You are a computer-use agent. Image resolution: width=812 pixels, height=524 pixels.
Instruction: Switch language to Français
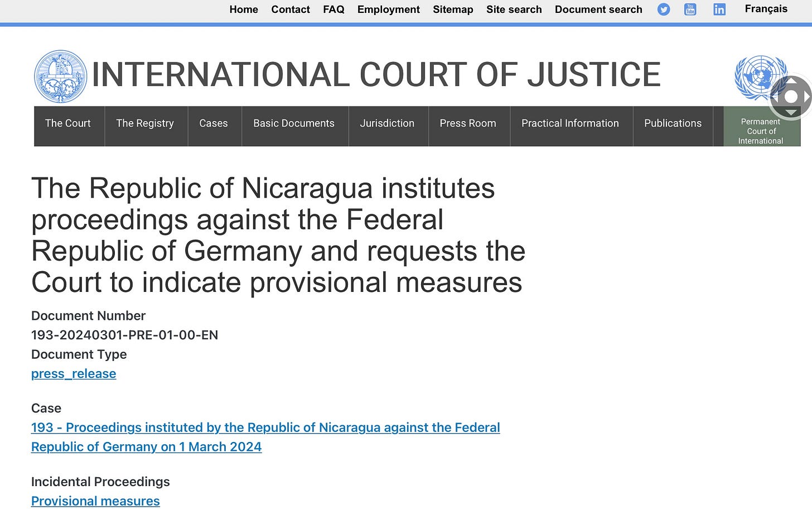(766, 8)
